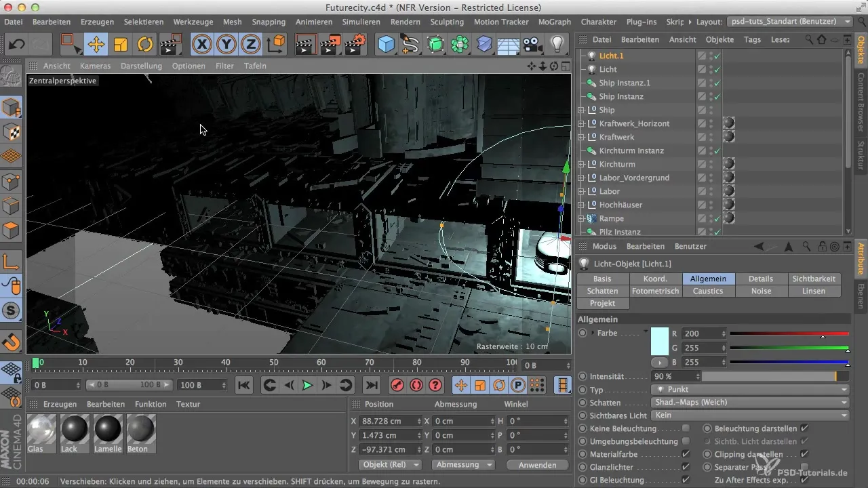Click Render View clapperboard icon
This screenshot has width=868, height=488.
tap(307, 45)
